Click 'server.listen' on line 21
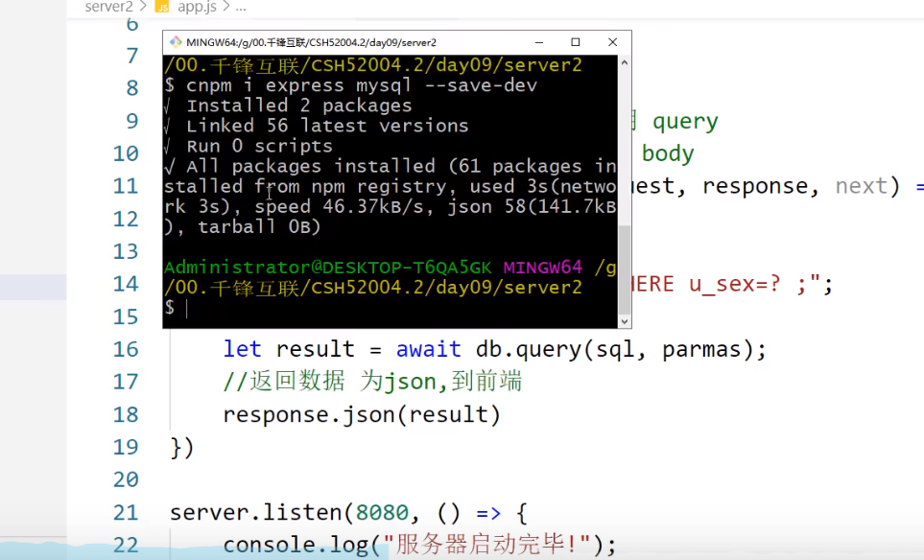 [x=254, y=512]
